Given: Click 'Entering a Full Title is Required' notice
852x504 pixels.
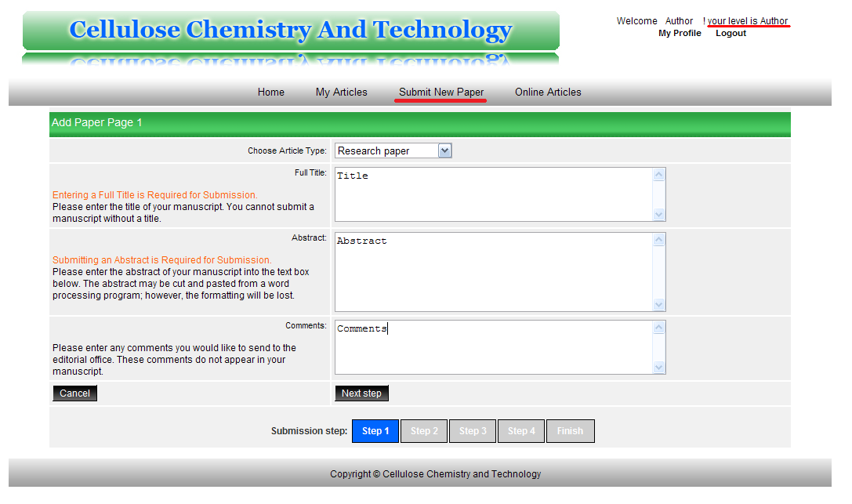Looking at the screenshot, I should (x=155, y=195).
